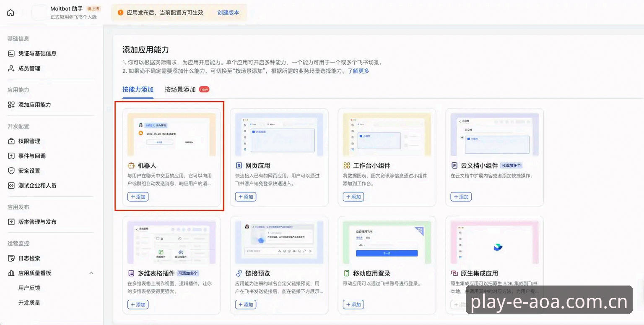
Task: Click the 安全设置 shield icon
Action: pos(11,170)
